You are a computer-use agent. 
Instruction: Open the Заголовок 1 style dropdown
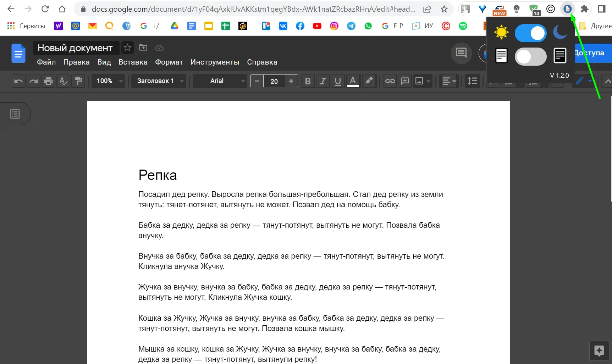coord(160,81)
